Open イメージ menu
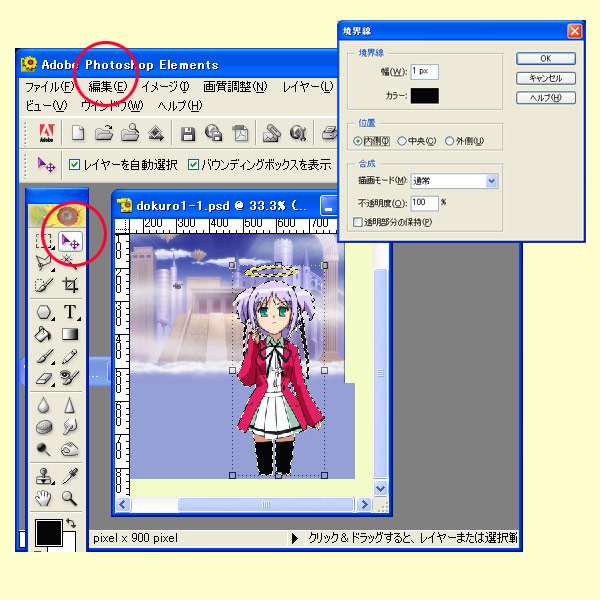This screenshot has width=600, height=600. click(x=165, y=87)
